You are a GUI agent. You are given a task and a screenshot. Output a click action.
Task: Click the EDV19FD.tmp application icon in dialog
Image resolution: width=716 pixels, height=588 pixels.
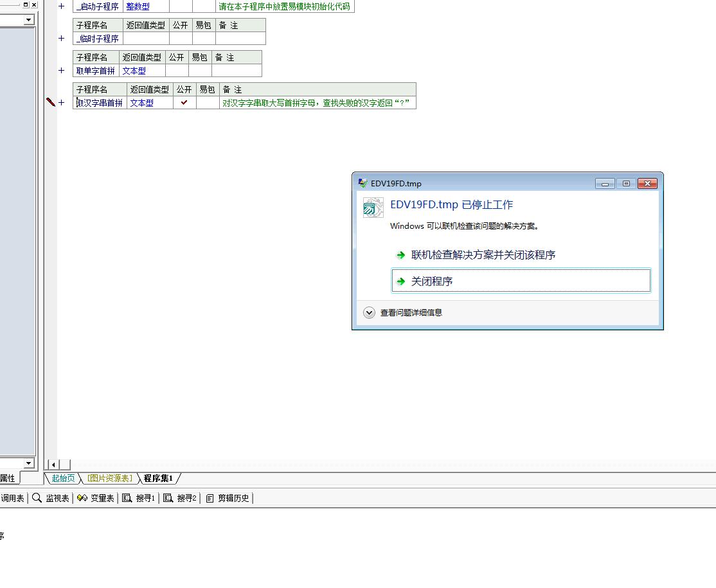point(373,208)
